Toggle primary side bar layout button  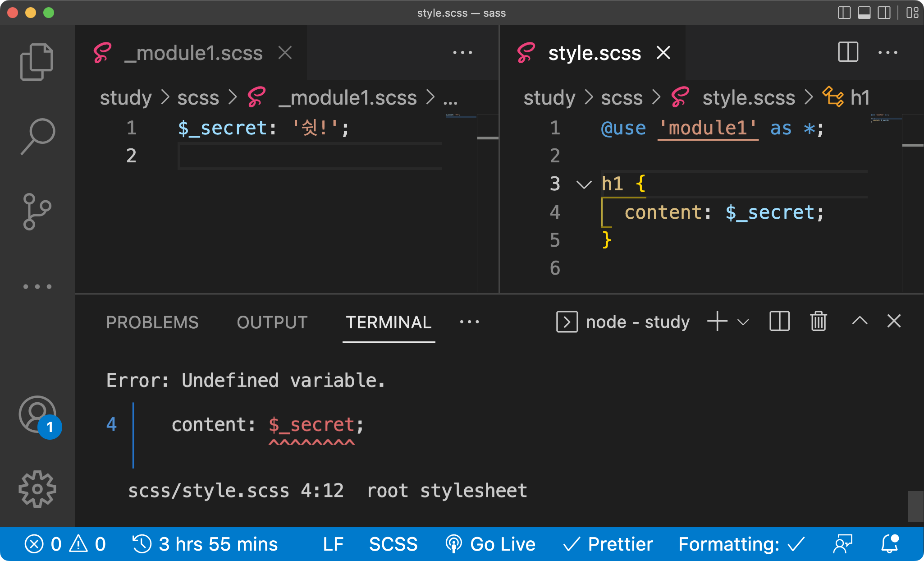(844, 13)
